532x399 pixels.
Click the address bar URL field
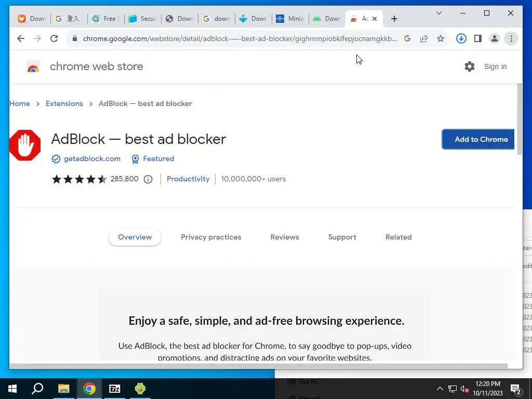tap(240, 38)
